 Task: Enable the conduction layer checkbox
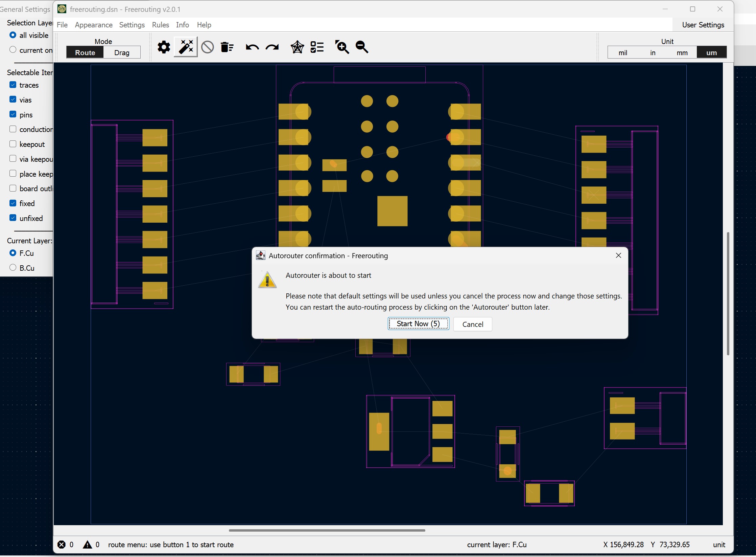(x=13, y=129)
